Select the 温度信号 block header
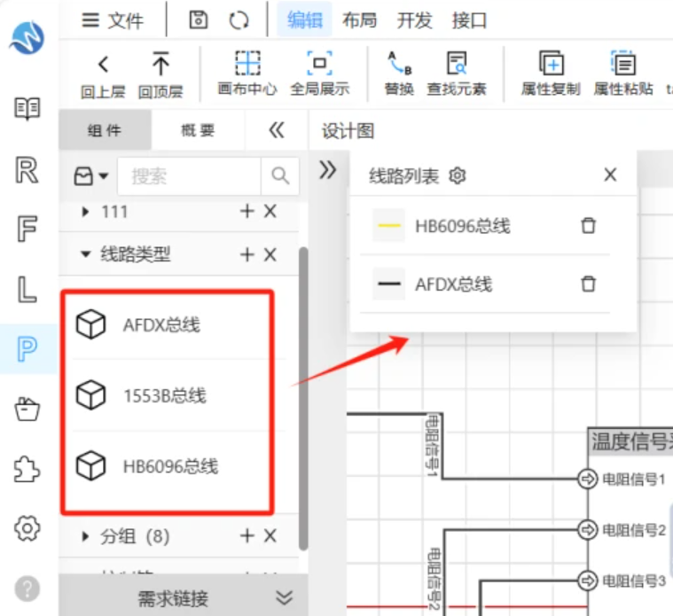673x616 pixels. click(630, 441)
